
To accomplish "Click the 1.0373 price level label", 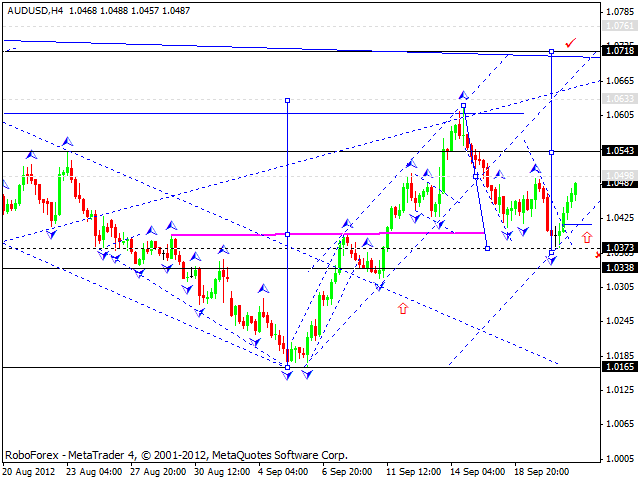I will tap(620, 248).
